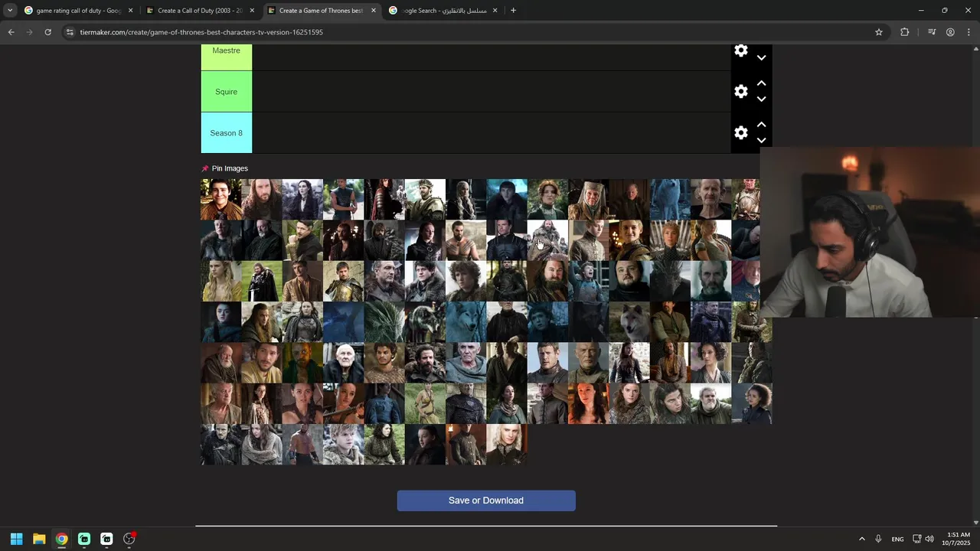980x551 pixels.
Task: Select shirtless Khal Drogo thumbnail
Action: click(466, 240)
